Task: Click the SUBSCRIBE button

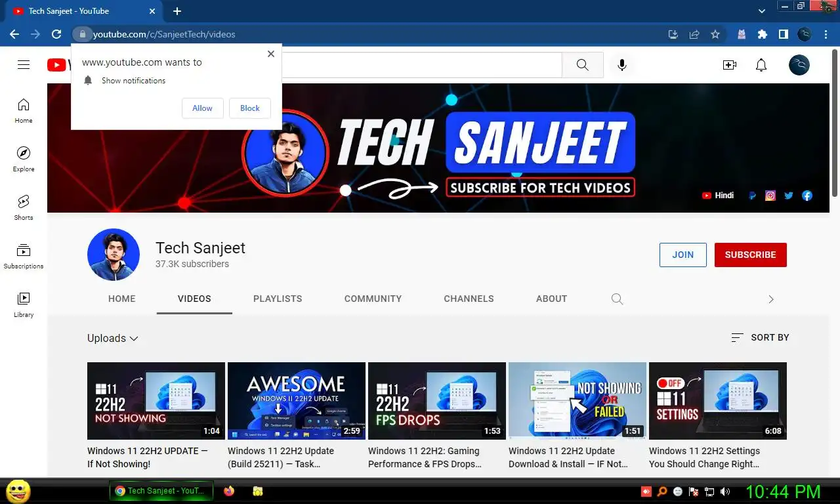Action: [751, 255]
